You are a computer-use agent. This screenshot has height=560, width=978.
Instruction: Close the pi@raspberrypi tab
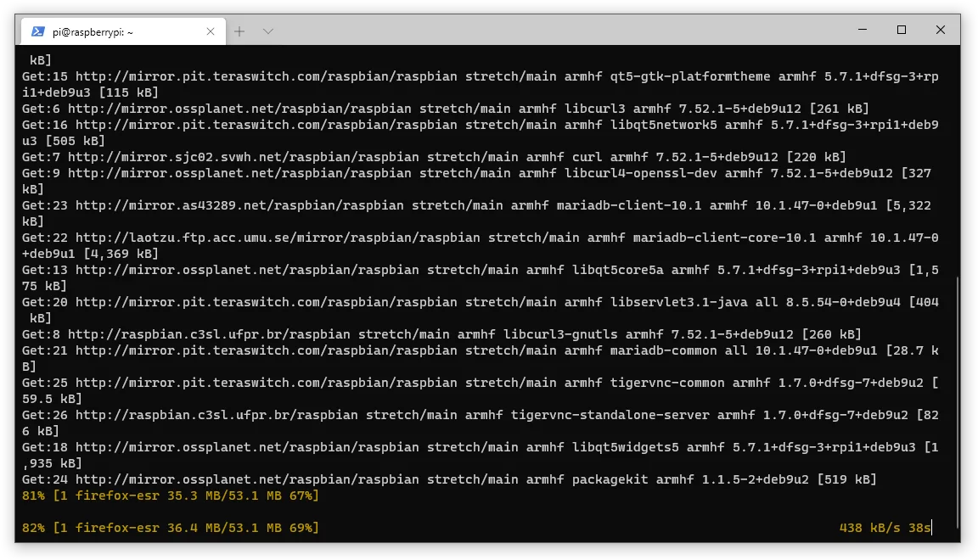coord(211,30)
